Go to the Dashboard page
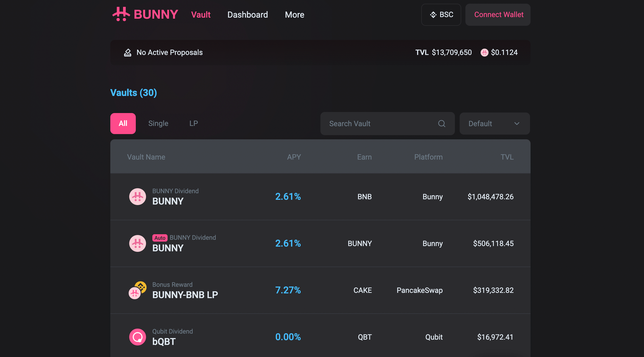This screenshot has height=357, width=644. coord(248,15)
